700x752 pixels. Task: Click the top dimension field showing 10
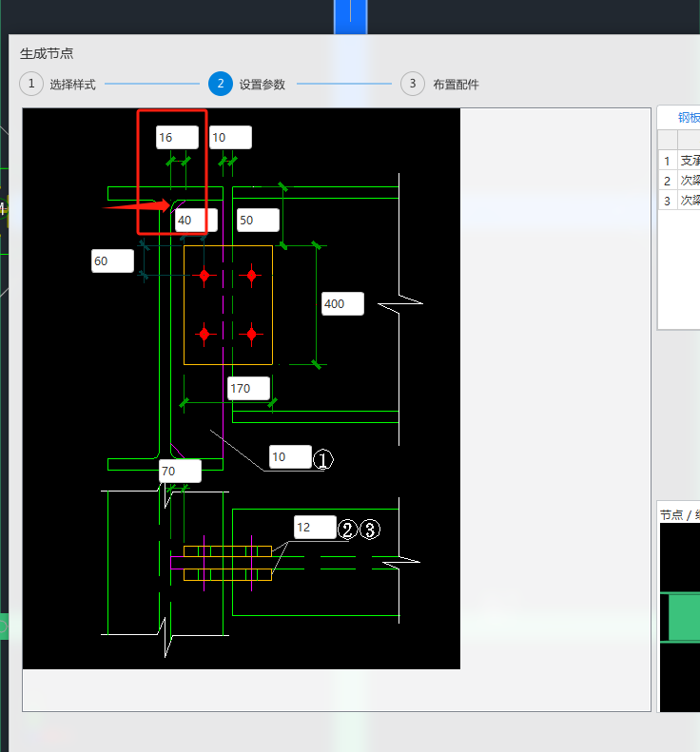pos(230,138)
